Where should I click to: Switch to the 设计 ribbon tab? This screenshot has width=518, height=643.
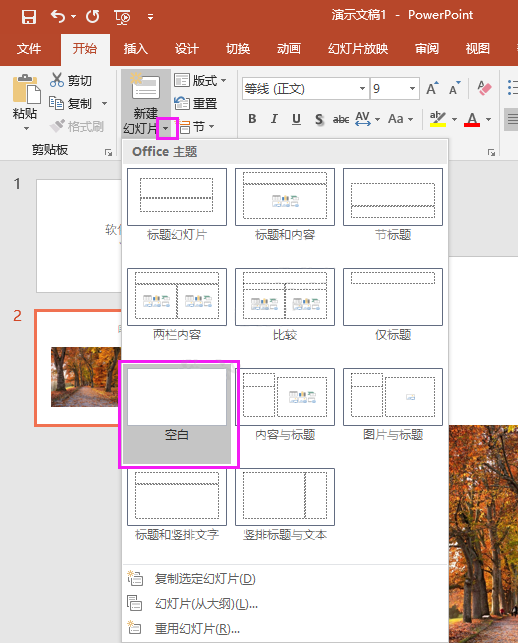[x=187, y=49]
